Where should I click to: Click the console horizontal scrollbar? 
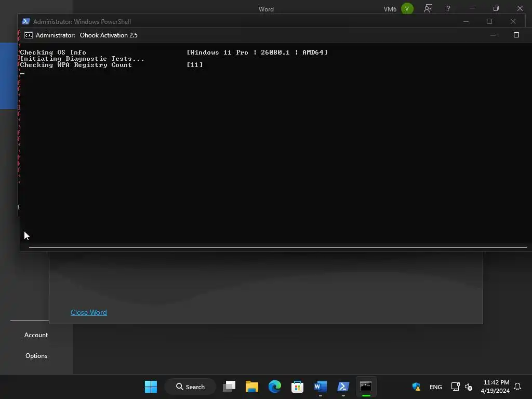[x=278, y=247]
